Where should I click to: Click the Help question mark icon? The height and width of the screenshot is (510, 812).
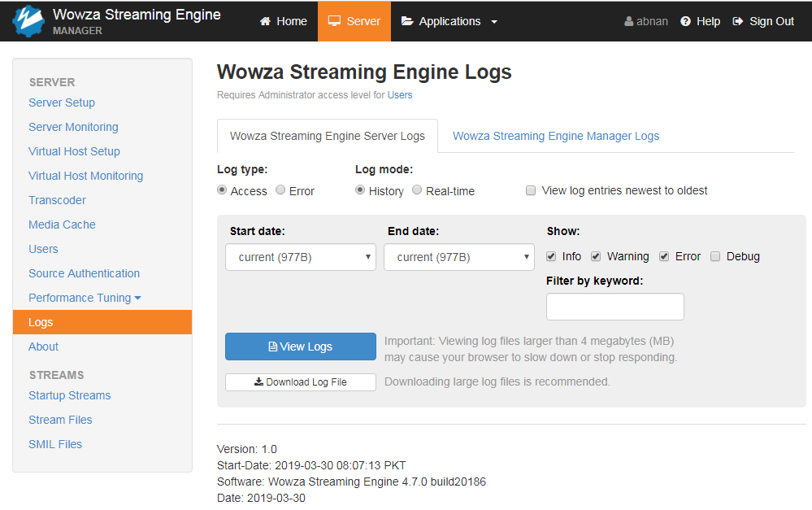tap(686, 21)
